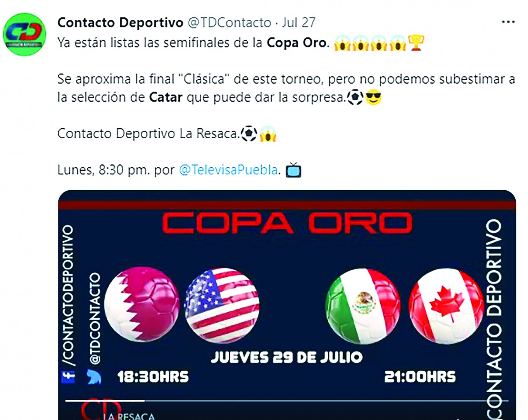Click the Mexico flag soccer ball
528x420 pixels.
(363, 305)
